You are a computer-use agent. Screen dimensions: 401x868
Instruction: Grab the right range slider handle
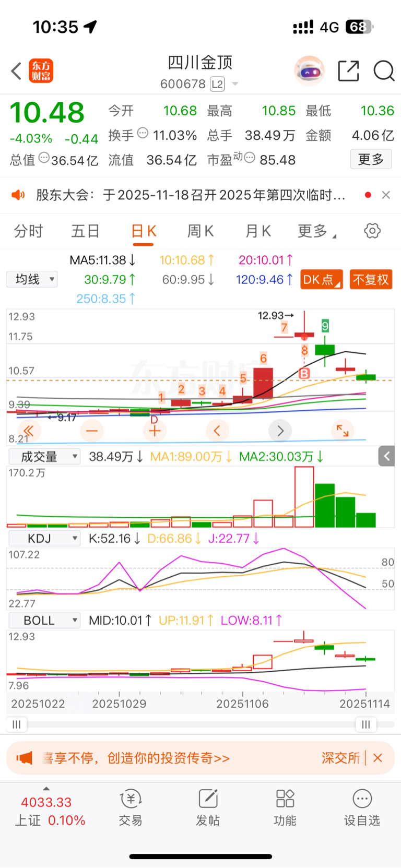coord(365,724)
